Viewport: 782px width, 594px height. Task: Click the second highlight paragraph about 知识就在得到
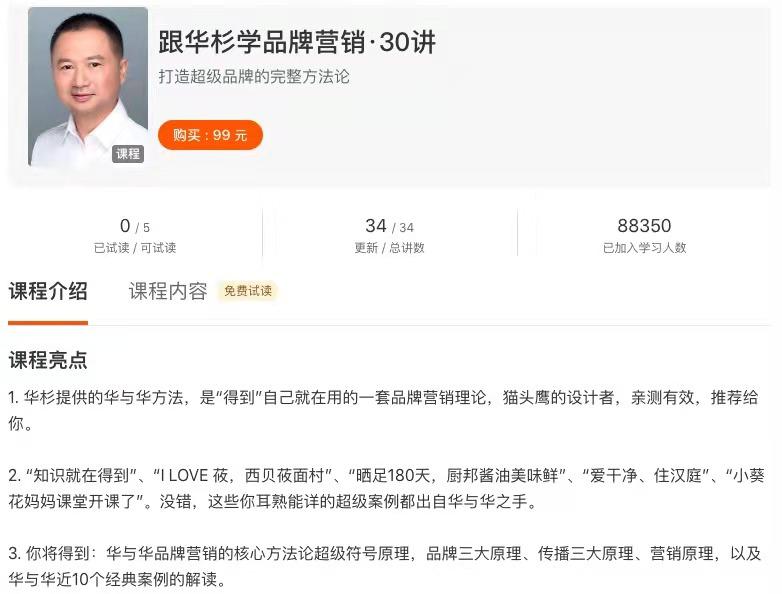pos(386,488)
